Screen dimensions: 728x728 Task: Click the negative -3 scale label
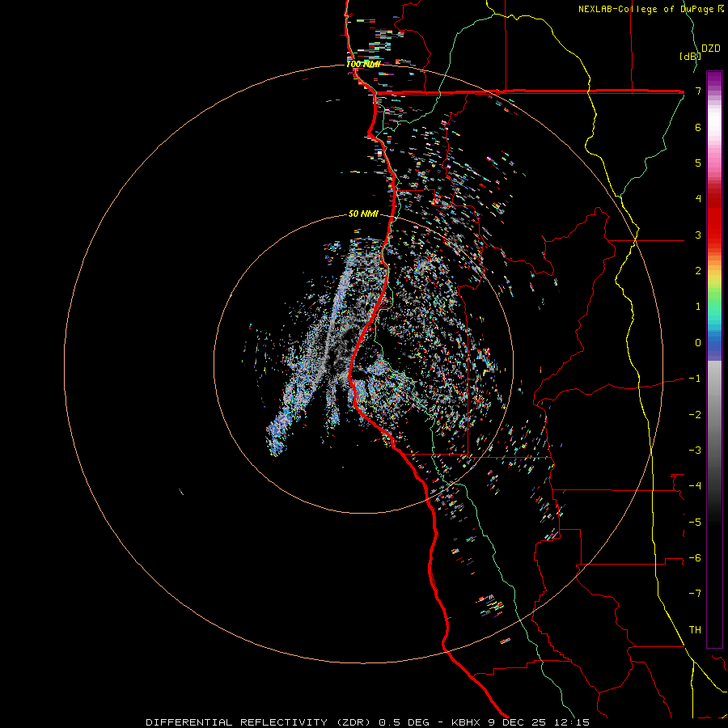click(695, 451)
